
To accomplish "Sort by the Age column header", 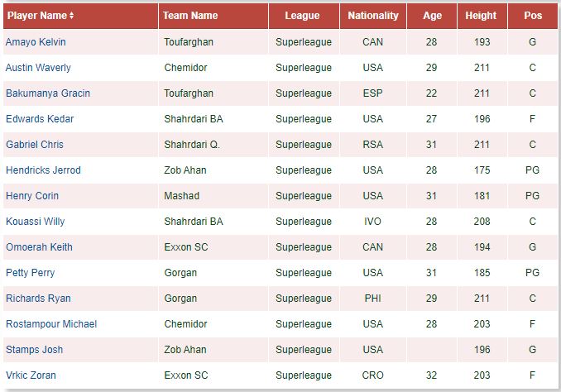I will 432,16.
